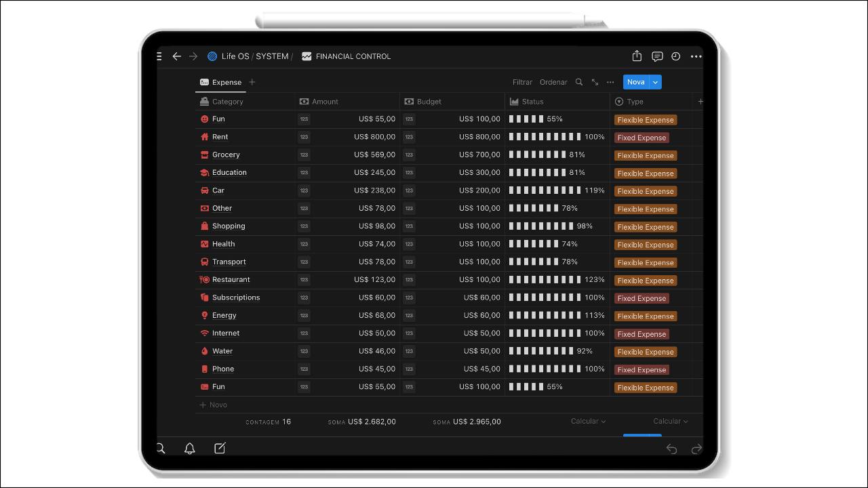The width and height of the screenshot is (868, 488).
Task: Go forward with the right arrow
Action: point(193,56)
